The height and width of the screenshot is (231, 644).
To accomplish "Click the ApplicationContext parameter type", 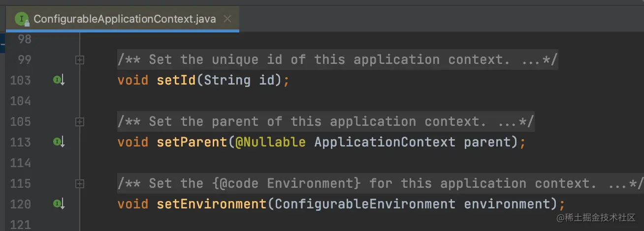I will (x=385, y=142).
